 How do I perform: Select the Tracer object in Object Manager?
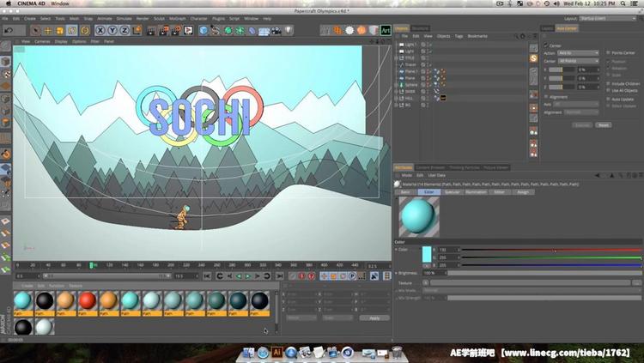(410, 64)
